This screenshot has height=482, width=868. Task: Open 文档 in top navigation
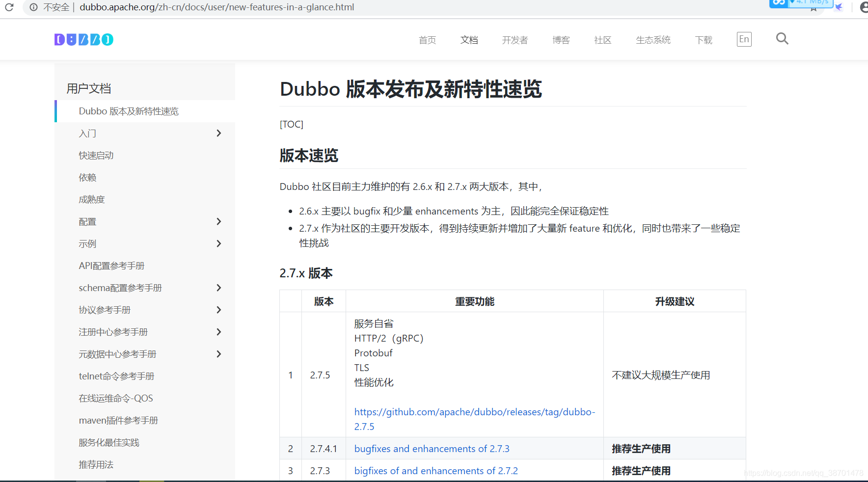tap(469, 40)
